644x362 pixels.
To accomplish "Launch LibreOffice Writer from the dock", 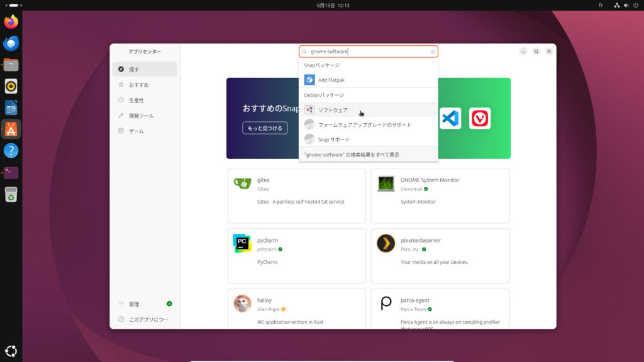I will pos(11,108).
